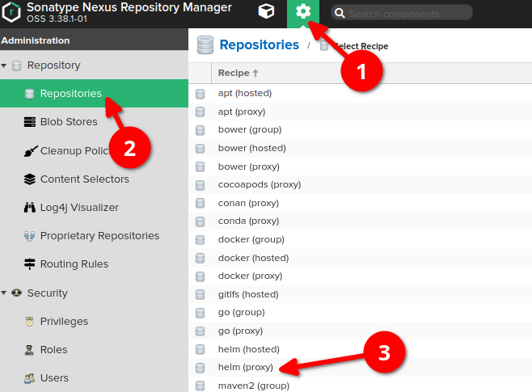Select Repositories in the sidebar
Screen dimensions: 532x392
coord(94,93)
